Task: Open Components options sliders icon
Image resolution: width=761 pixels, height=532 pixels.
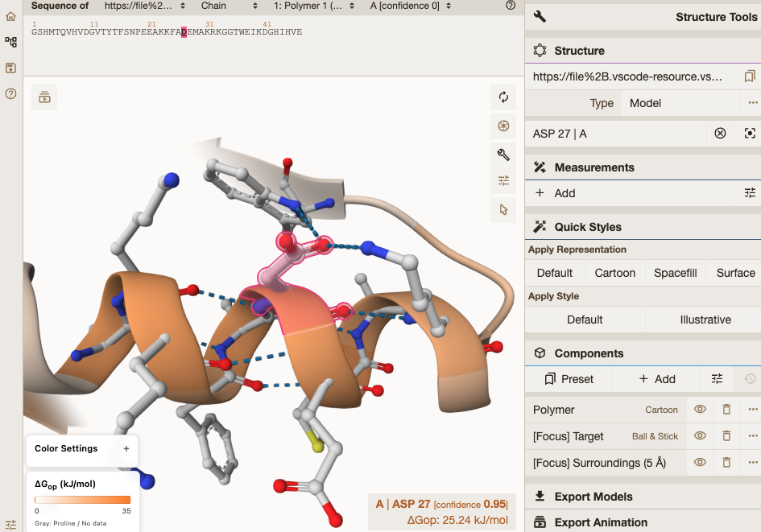Action: tap(717, 379)
